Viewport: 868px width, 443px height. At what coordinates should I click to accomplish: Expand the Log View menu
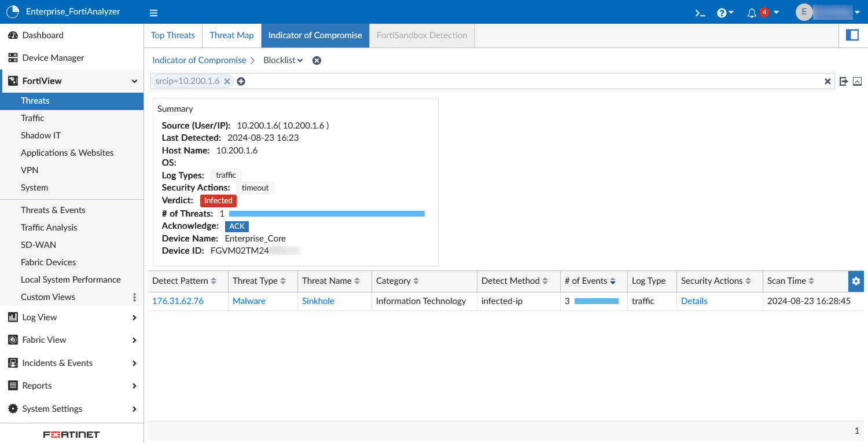134,317
